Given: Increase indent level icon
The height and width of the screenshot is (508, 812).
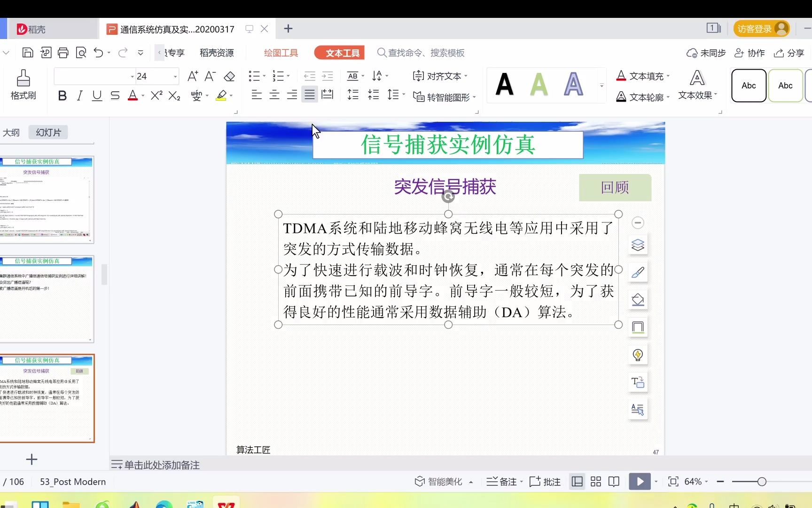Looking at the screenshot, I should coord(328,76).
